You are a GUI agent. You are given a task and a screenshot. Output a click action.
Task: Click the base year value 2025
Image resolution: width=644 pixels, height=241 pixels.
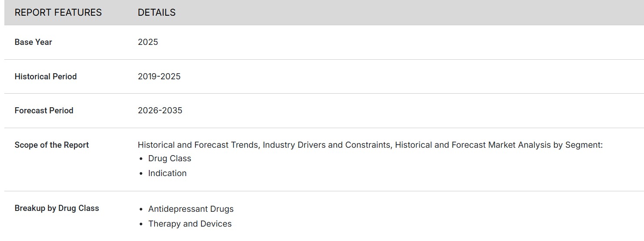148,42
